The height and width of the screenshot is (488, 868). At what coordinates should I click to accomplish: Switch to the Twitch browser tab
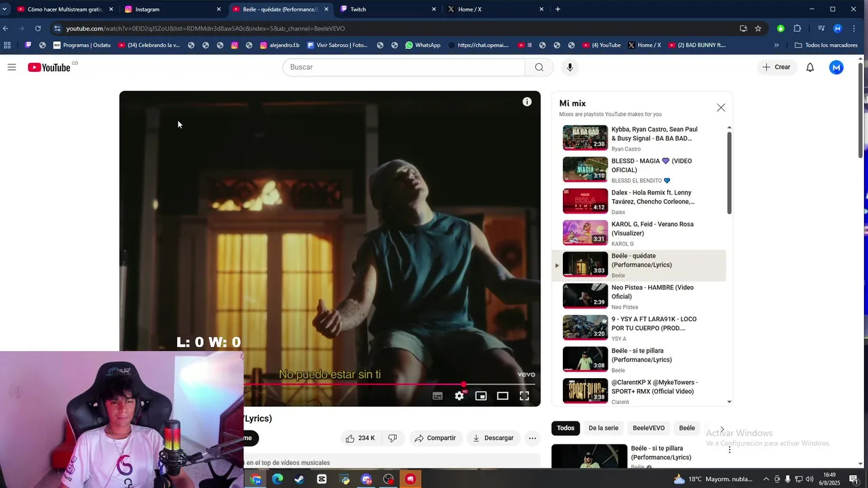(387, 9)
